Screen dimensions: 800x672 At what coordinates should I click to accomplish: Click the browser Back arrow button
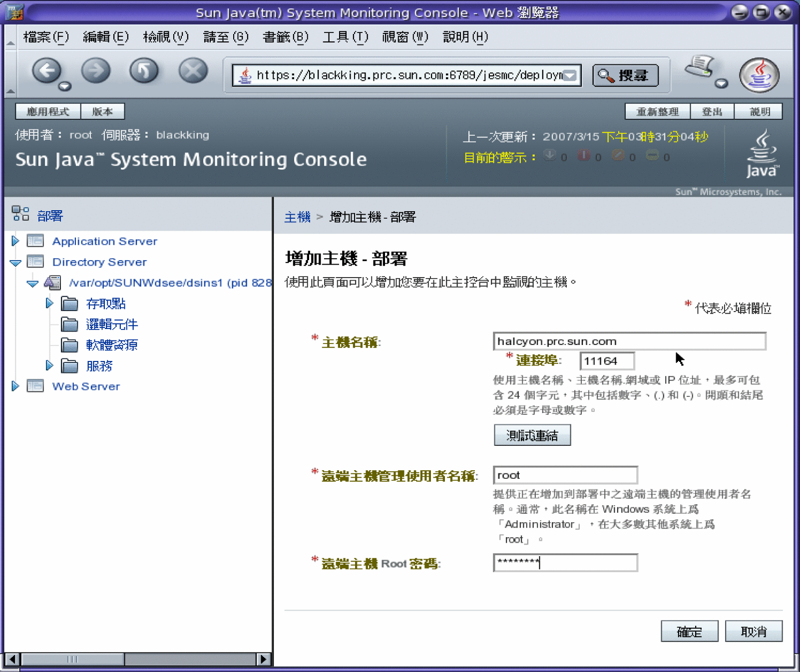(x=47, y=70)
